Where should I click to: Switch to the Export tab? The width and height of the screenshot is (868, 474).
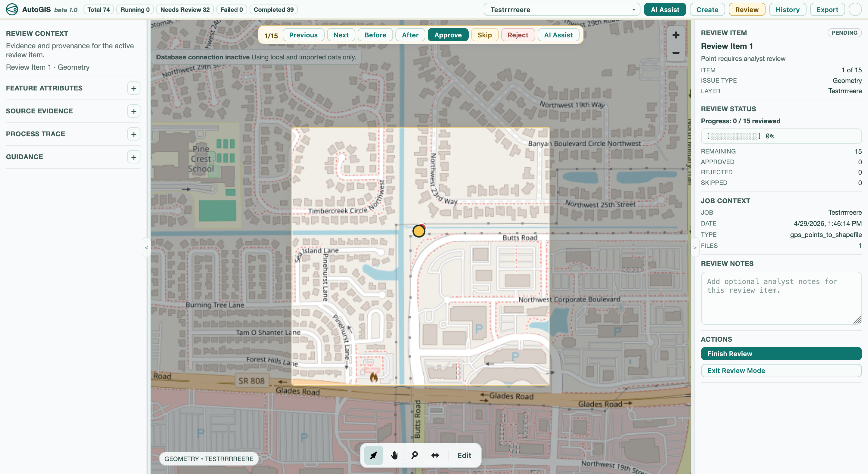click(x=827, y=9)
